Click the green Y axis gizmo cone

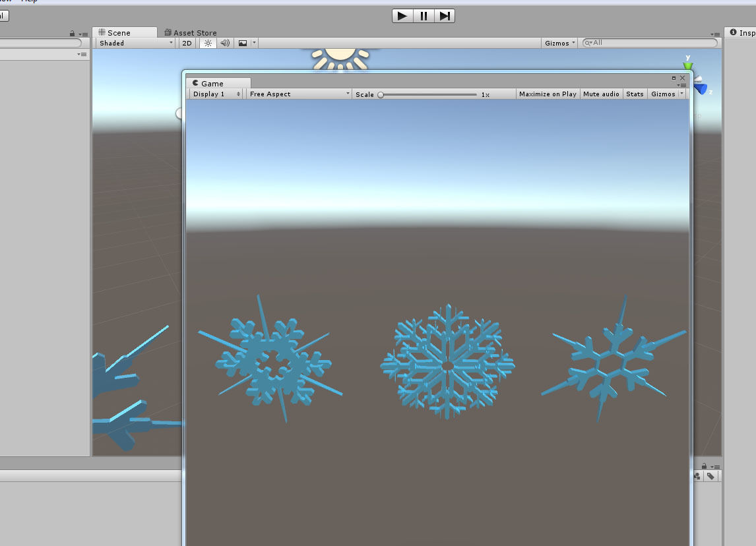688,65
